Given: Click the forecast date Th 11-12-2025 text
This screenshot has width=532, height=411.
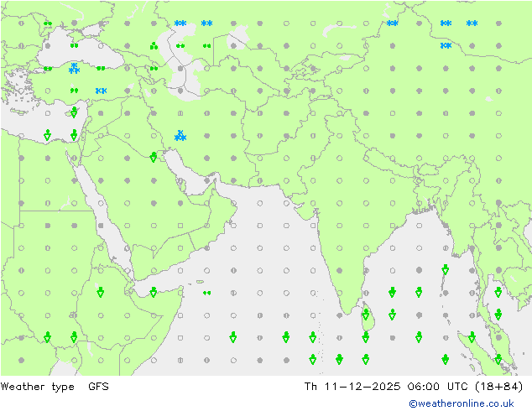Looking at the screenshot, I should [x=352, y=387].
